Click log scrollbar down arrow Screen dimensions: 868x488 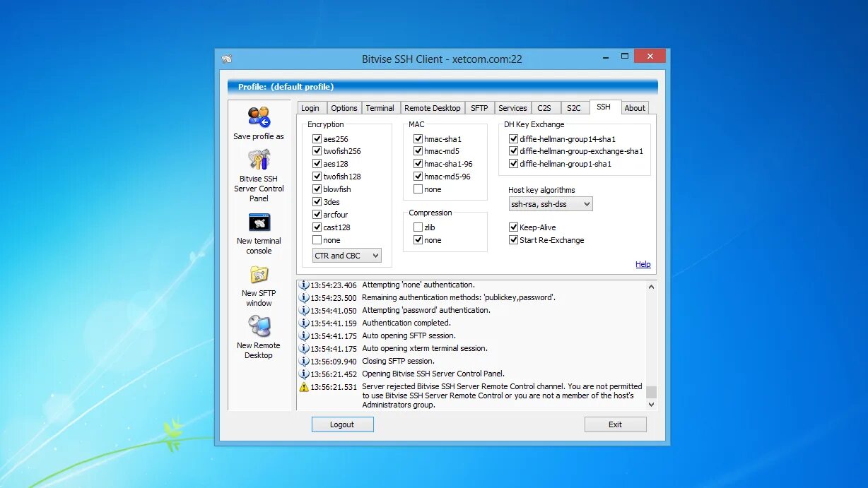(652, 405)
